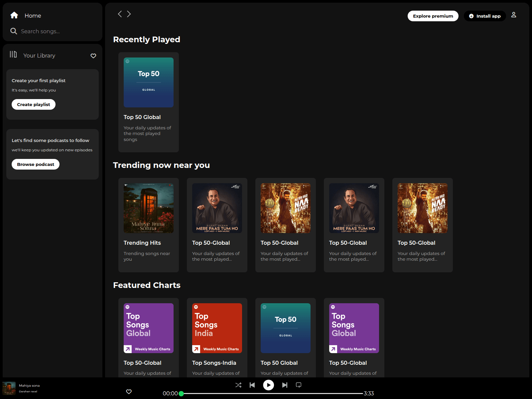Open the purple Top Songs Global cover, first in Featured Charts
The width and height of the screenshot is (532, 399).
[149, 328]
